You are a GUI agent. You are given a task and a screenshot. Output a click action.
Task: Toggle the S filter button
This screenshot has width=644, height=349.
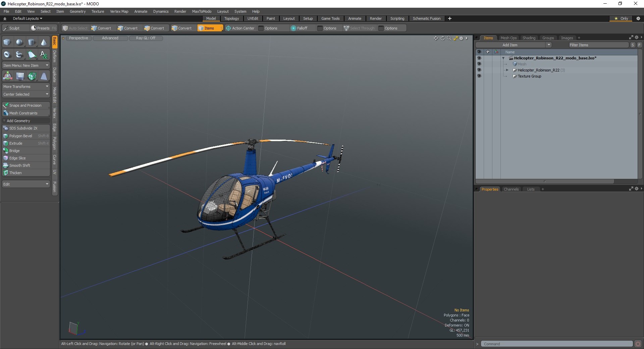(x=633, y=45)
